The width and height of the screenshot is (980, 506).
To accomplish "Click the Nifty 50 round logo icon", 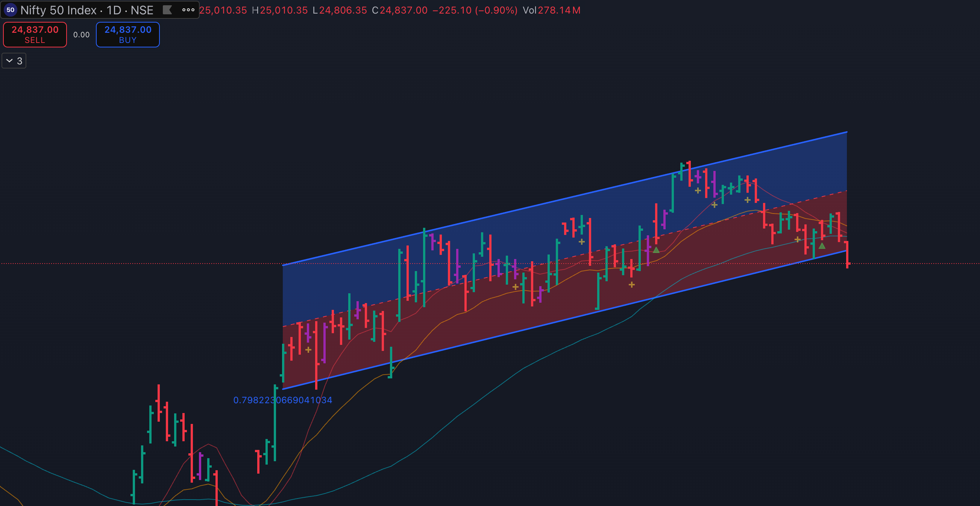I will point(11,10).
